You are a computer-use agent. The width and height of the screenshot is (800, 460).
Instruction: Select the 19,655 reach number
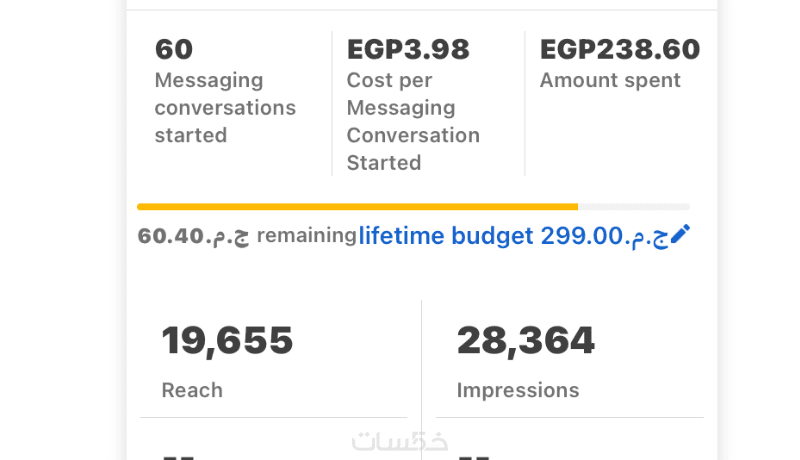pyautogui.click(x=227, y=341)
